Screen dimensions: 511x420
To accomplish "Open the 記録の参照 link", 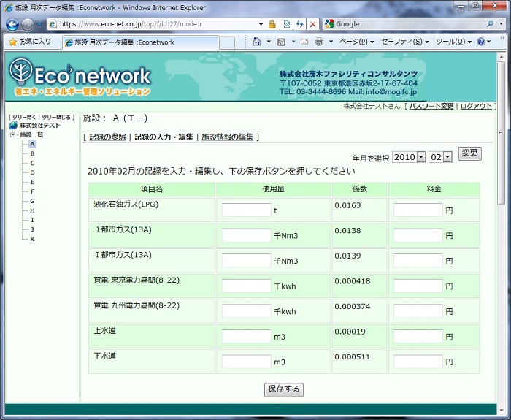I will click(107, 137).
